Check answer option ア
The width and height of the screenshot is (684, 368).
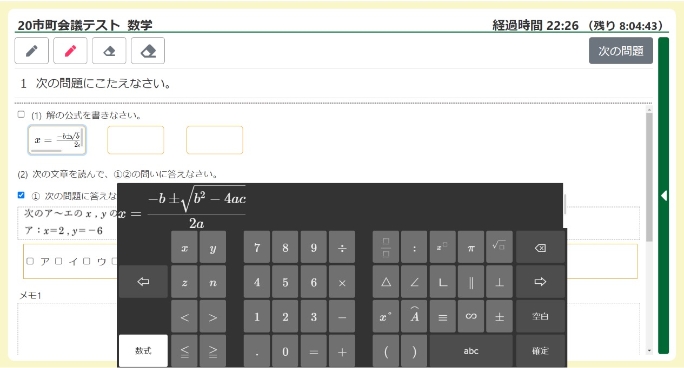30,261
